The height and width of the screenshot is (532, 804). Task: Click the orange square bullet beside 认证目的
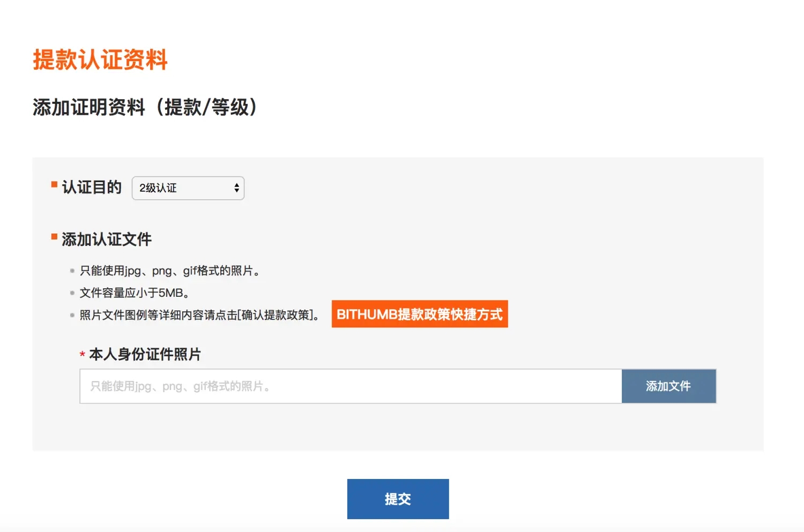[54, 184]
